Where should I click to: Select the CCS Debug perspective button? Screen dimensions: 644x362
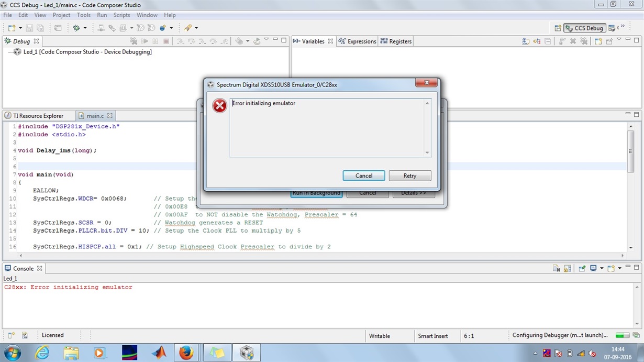[584, 28]
